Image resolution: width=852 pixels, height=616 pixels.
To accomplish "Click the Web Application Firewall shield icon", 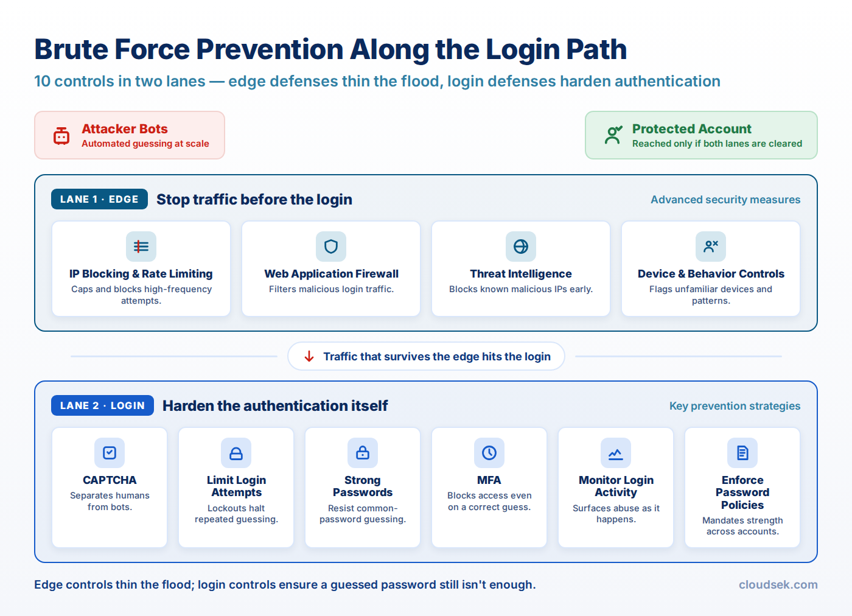I will tap(331, 247).
